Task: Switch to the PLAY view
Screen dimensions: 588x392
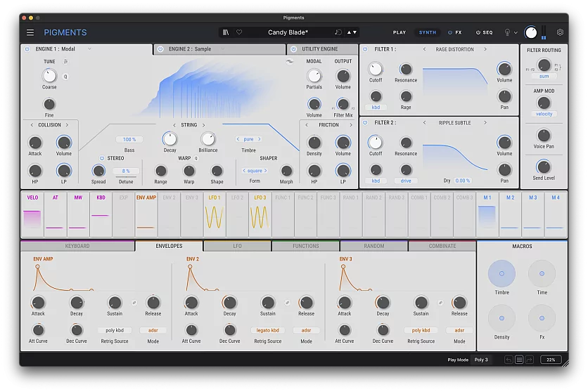Action: click(400, 32)
